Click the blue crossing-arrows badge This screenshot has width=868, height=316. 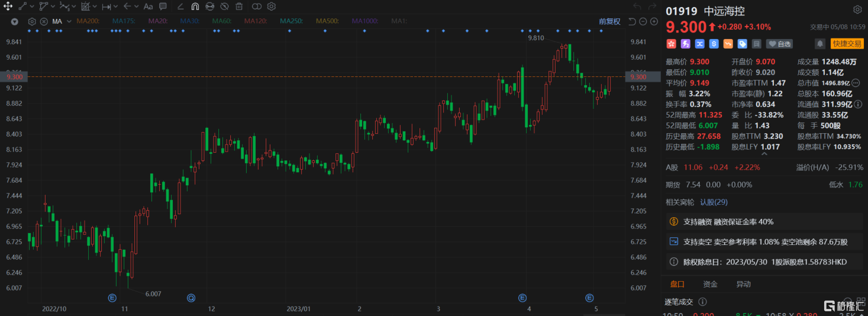(700, 44)
